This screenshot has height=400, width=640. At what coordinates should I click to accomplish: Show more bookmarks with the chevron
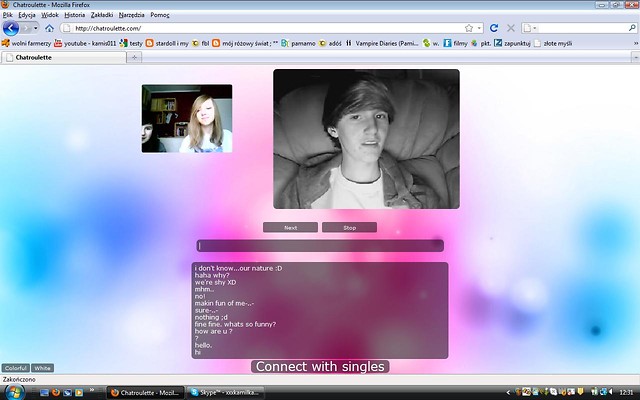pyautogui.click(x=636, y=43)
